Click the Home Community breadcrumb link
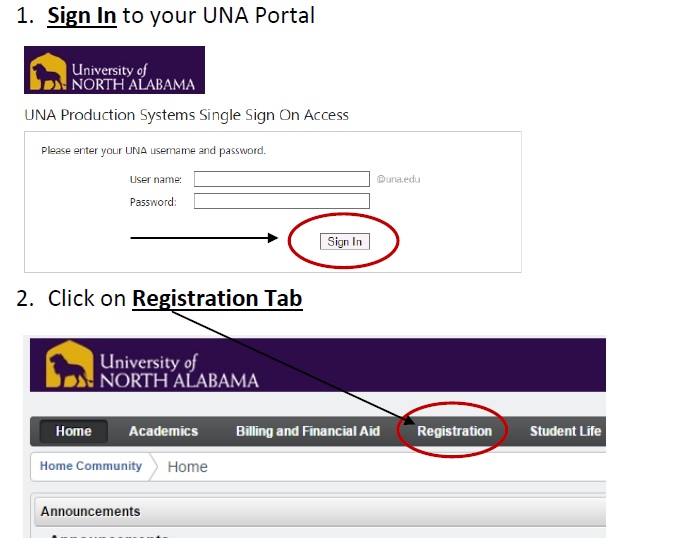679x538 pixels. (90, 465)
